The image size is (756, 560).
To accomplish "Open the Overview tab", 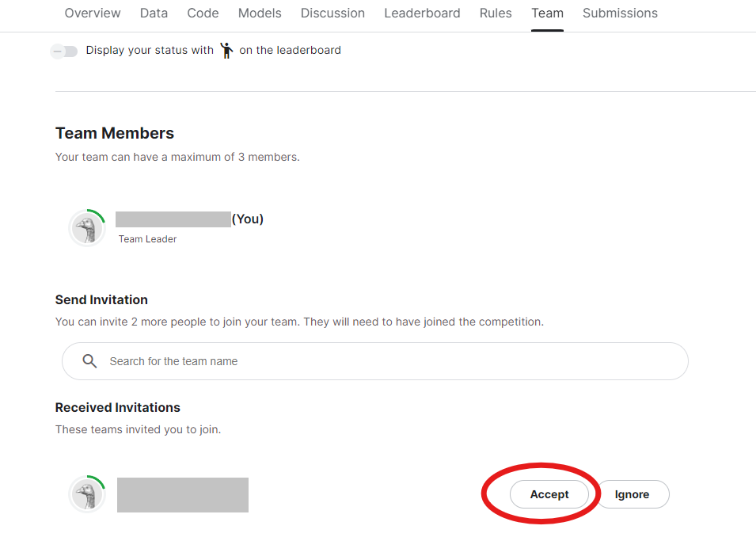I will [x=93, y=13].
